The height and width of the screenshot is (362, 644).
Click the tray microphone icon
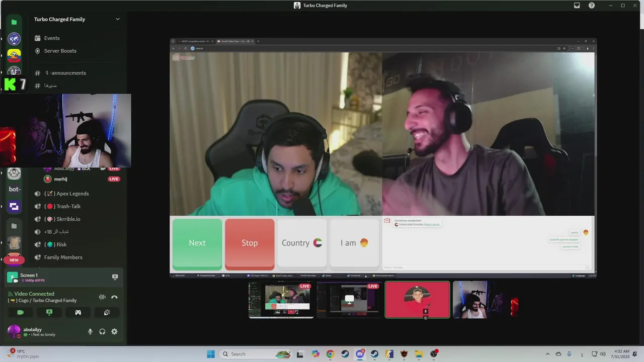pos(570,354)
